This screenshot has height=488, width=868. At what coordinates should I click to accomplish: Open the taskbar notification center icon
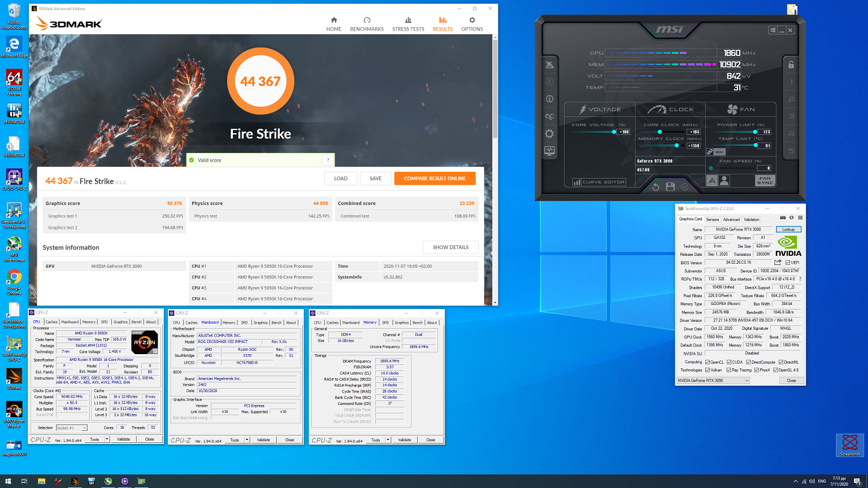[x=857, y=481]
